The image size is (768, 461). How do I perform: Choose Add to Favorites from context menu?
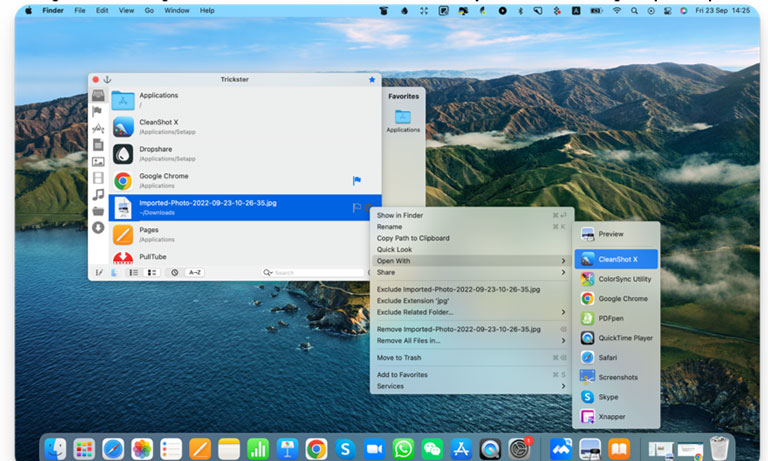pos(472,374)
